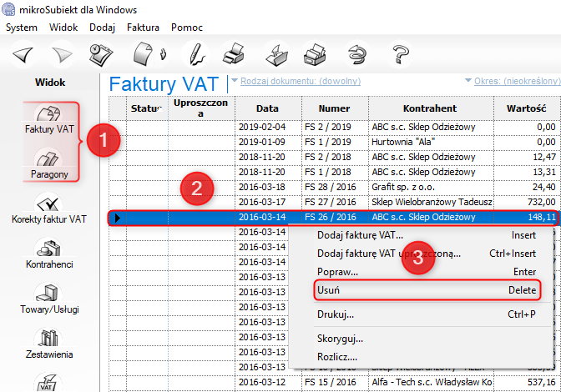The height and width of the screenshot is (392, 561).
Task: Open Towary/Usługi in the sidebar
Action: pyautogui.click(x=49, y=299)
